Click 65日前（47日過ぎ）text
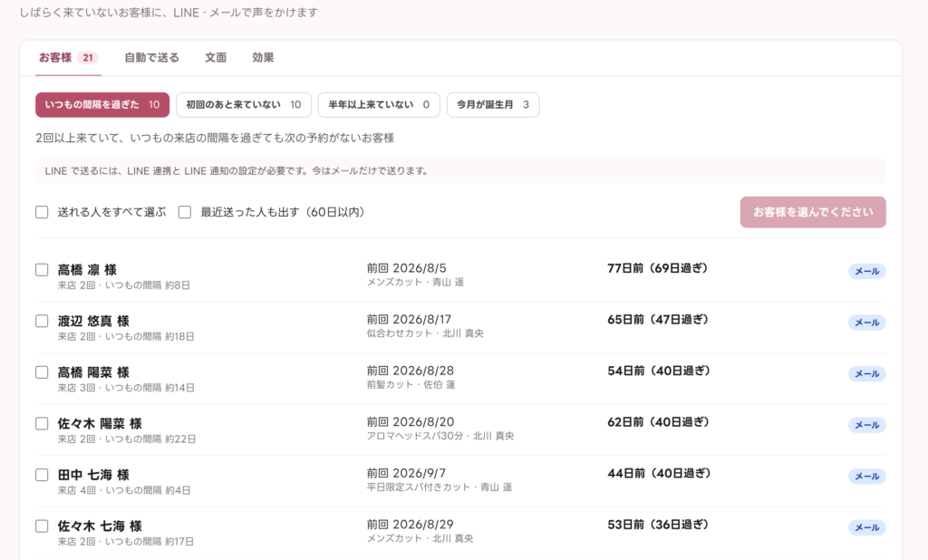The image size is (928, 560). (658, 320)
